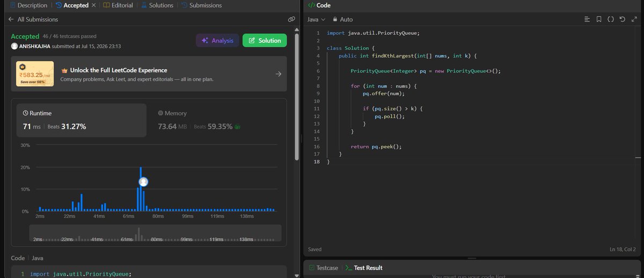Switch to the Solutions tab
Screen dimensions: 644x278
[x=158, y=5]
